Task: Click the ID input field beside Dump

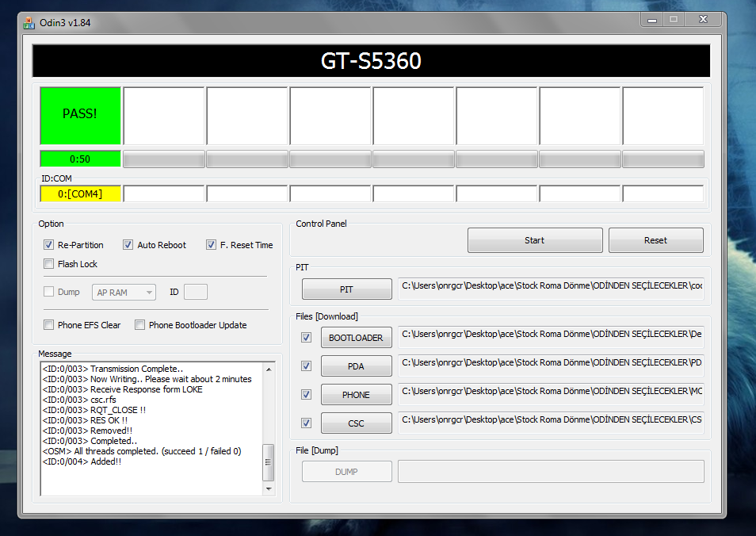Action: 196,292
